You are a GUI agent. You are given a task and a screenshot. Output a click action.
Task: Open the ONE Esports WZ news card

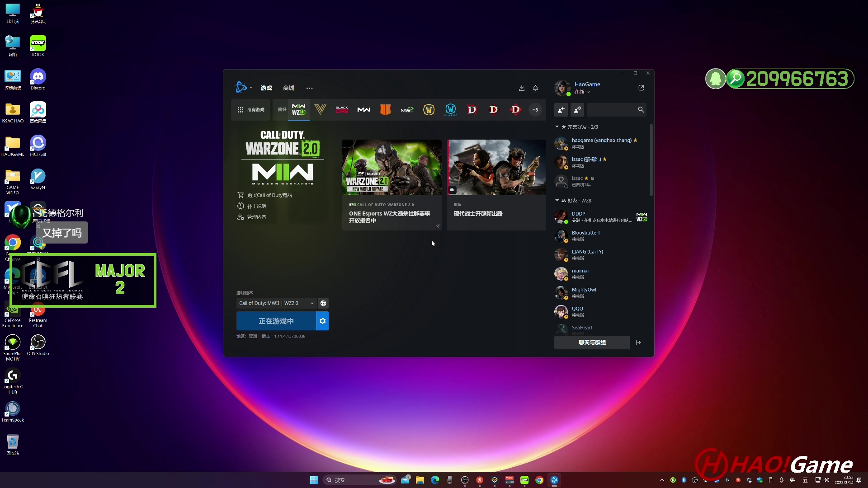tap(392, 185)
